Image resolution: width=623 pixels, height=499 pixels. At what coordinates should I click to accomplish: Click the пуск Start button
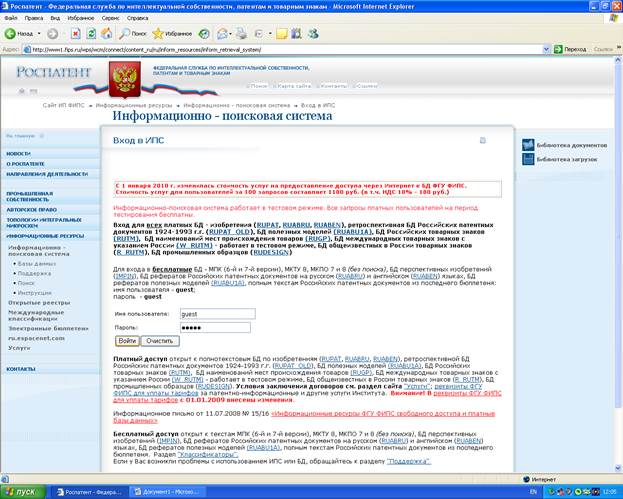click(23, 492)
